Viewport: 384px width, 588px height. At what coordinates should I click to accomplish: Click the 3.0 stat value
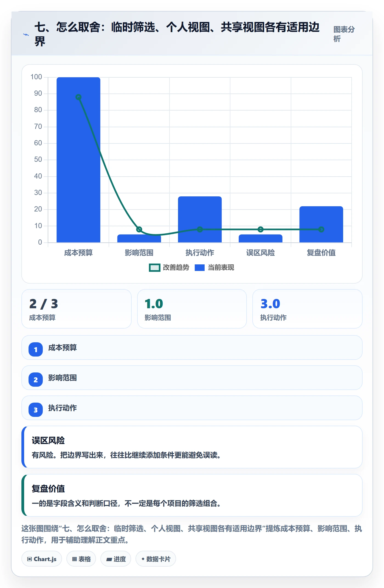pos(270,304)
